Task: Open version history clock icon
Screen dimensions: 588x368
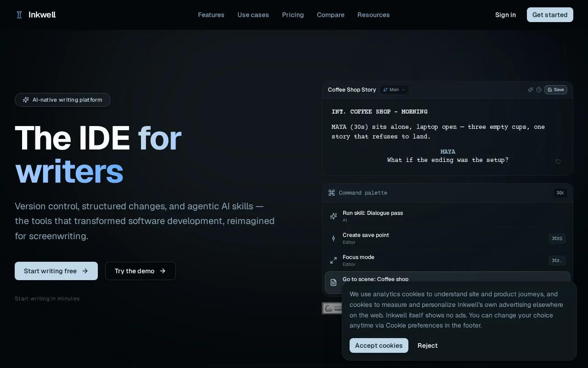Action: click(x=539, y=90)
